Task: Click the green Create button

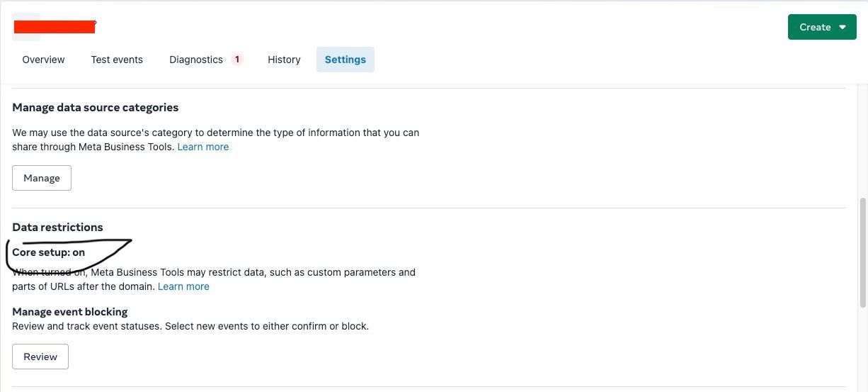Action: tap(815, 27)
